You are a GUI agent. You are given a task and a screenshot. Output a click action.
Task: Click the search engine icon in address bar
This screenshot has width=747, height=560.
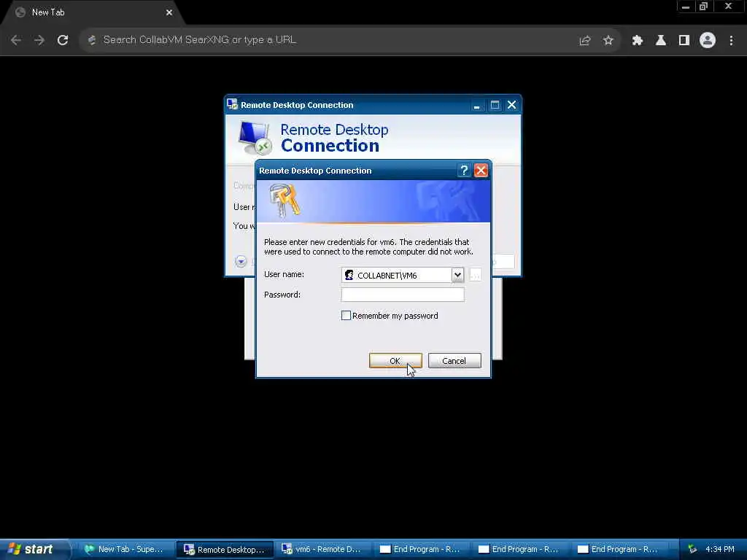pos(92,40)
